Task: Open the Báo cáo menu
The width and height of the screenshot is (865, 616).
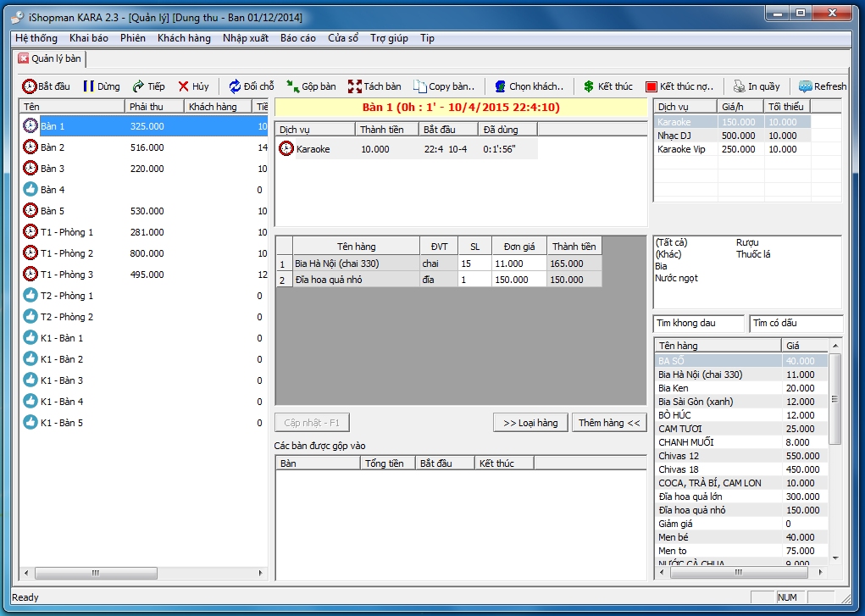Action: coord(297,38)
